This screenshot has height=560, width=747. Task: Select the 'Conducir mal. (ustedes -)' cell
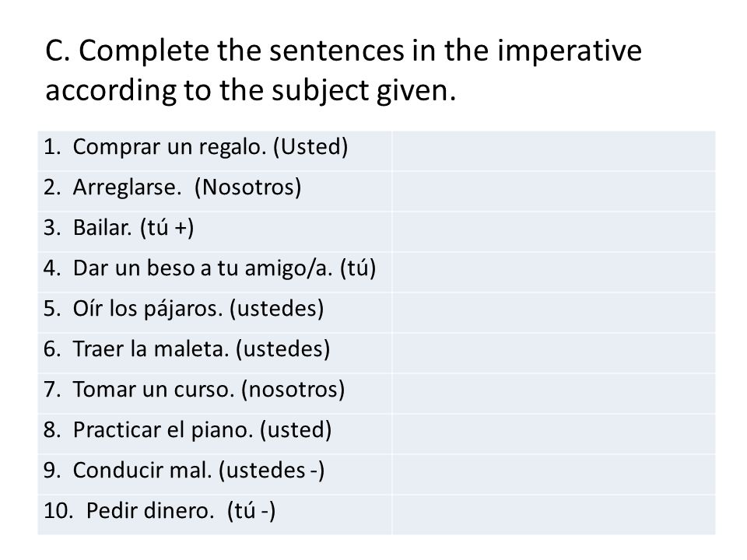point(215,474)
